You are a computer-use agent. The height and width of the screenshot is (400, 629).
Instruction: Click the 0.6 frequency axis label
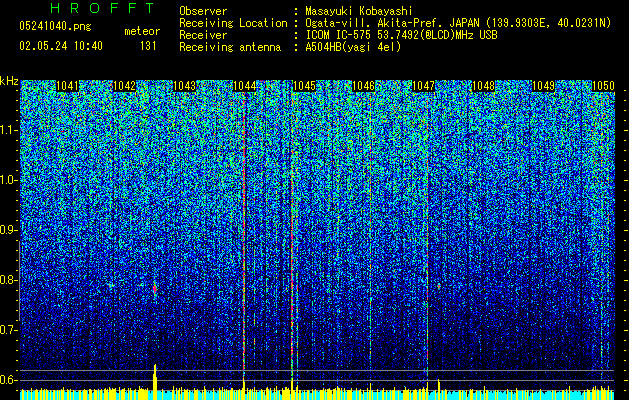[x=9, y=380]
